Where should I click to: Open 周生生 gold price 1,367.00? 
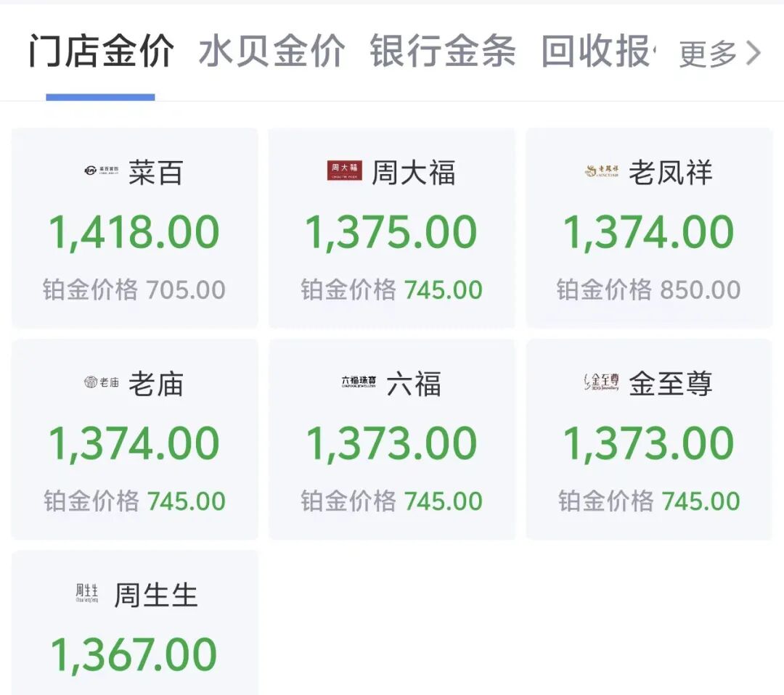point(134,654)
